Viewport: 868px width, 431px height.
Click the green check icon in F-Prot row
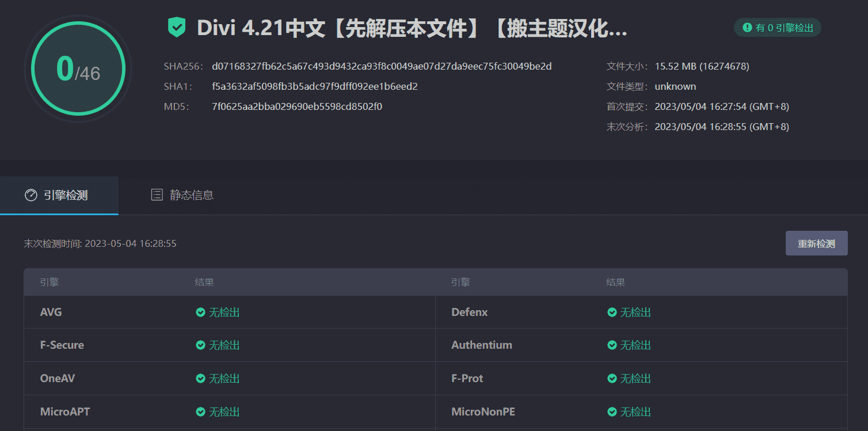tap(612, 378)
